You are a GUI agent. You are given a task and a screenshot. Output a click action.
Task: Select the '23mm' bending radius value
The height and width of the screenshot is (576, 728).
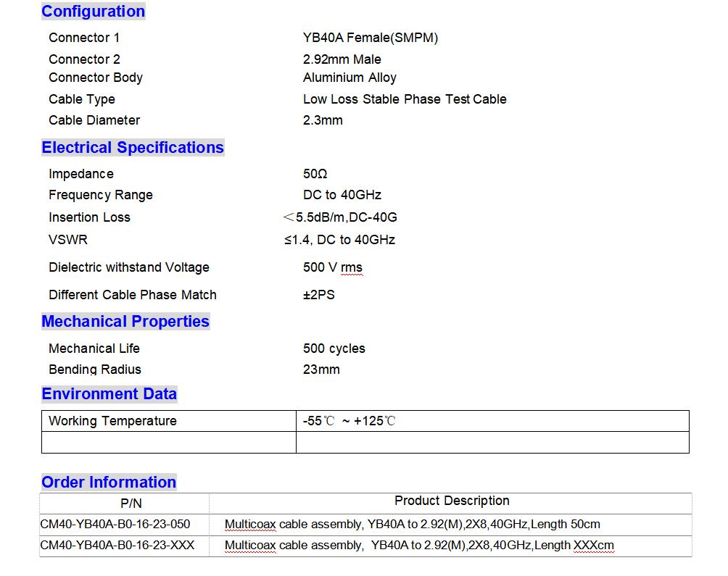coord(321,370)
